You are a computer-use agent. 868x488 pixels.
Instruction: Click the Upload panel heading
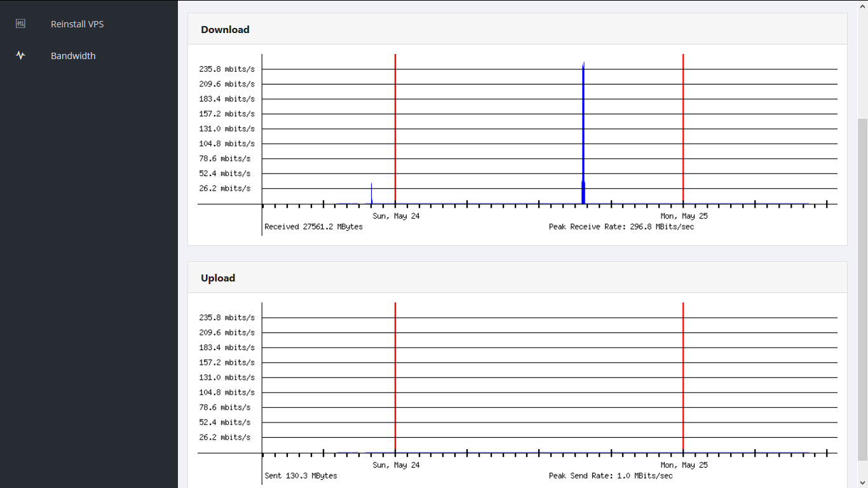(x=218, y=278)
